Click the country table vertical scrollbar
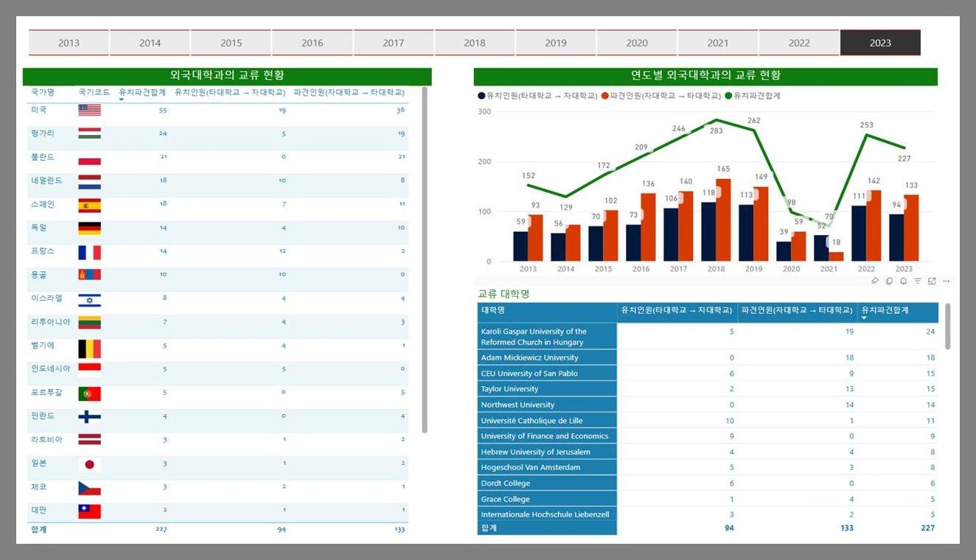Image resolution: width=976 pixels, height=560 pixels. 425,259
